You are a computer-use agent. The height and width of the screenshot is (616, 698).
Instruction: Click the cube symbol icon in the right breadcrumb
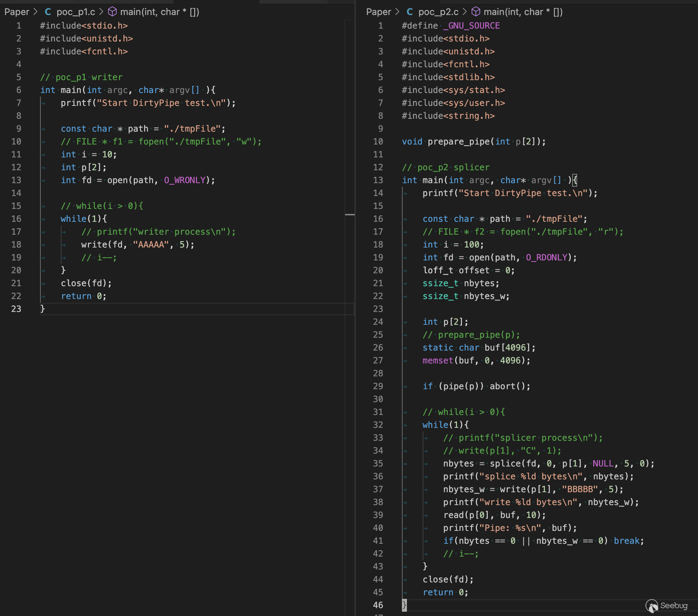pos(476,12)
